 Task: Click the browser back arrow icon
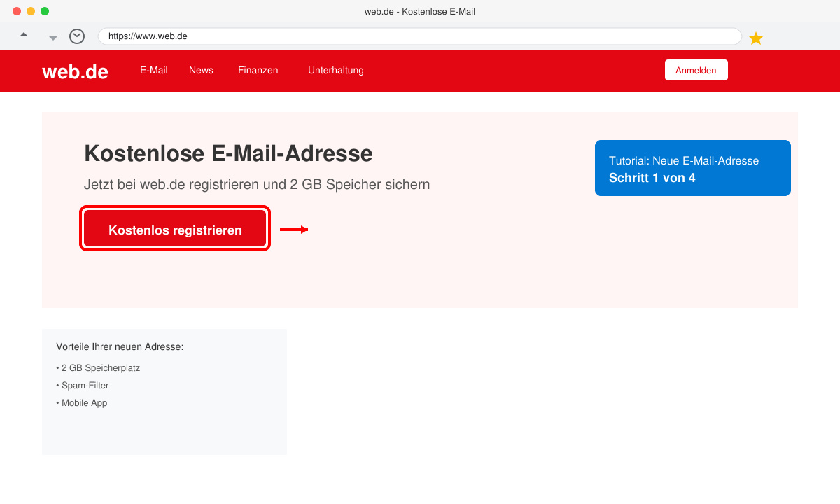coord(24,34)
